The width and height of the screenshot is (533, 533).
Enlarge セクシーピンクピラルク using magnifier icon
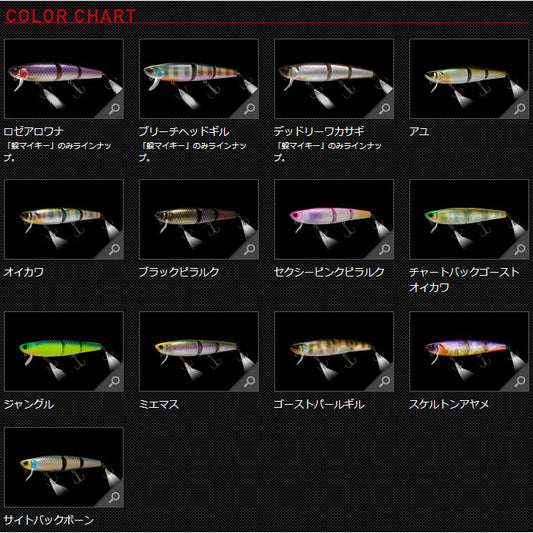[385, 250]
